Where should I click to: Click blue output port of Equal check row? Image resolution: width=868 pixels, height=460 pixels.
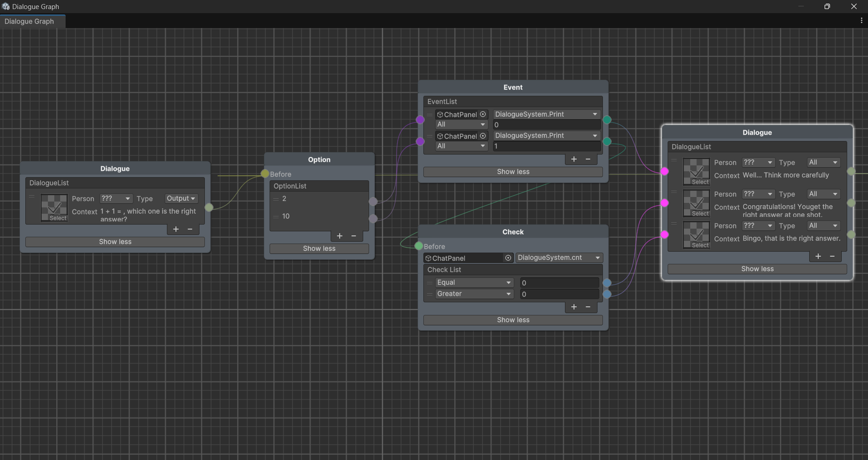tap(607, 283)
